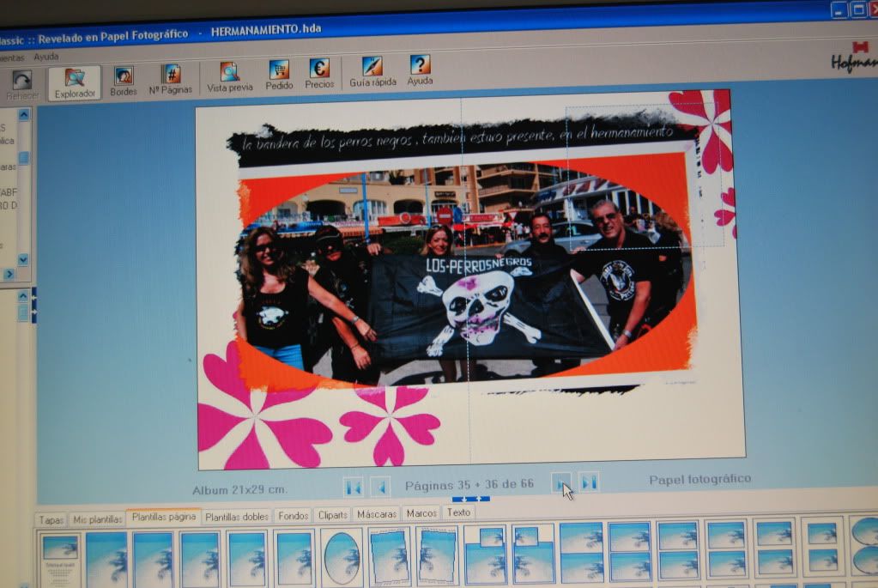Go to the previous page spread
The image size is (878, 588).
(x=380, y=486)
